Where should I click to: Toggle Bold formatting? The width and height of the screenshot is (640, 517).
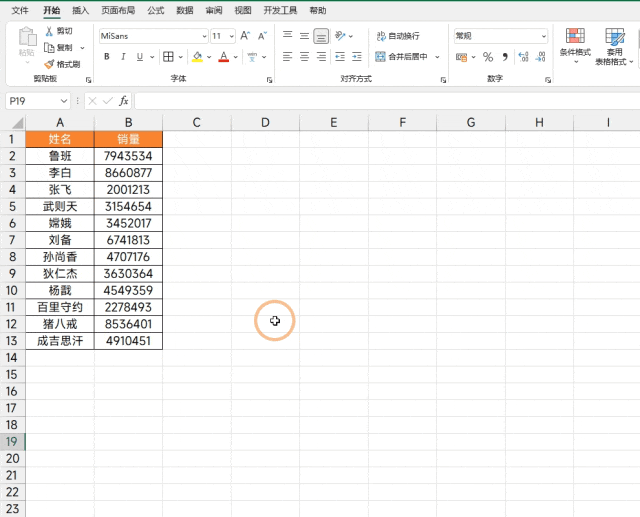pos(107,57)
